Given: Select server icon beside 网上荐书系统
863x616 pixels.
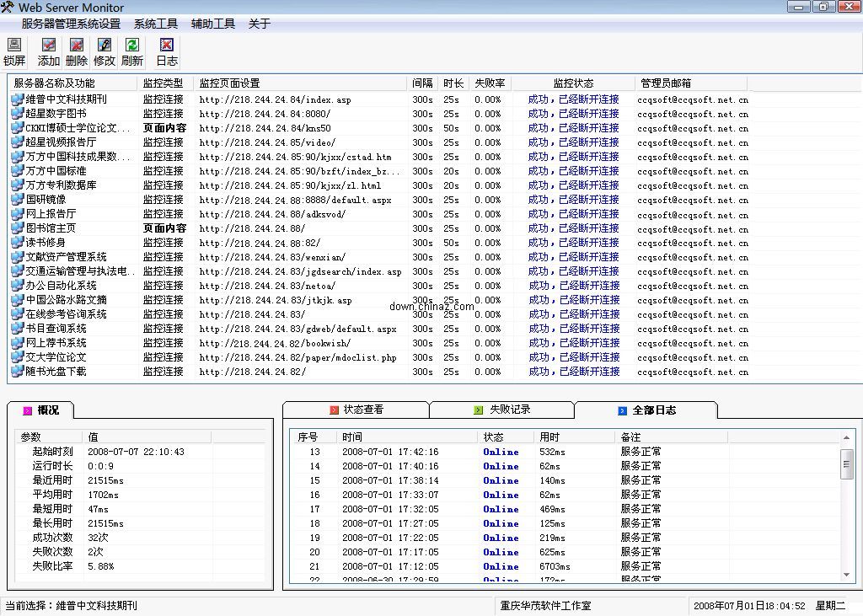Looking at the screenshot, I should click(17, 342).
